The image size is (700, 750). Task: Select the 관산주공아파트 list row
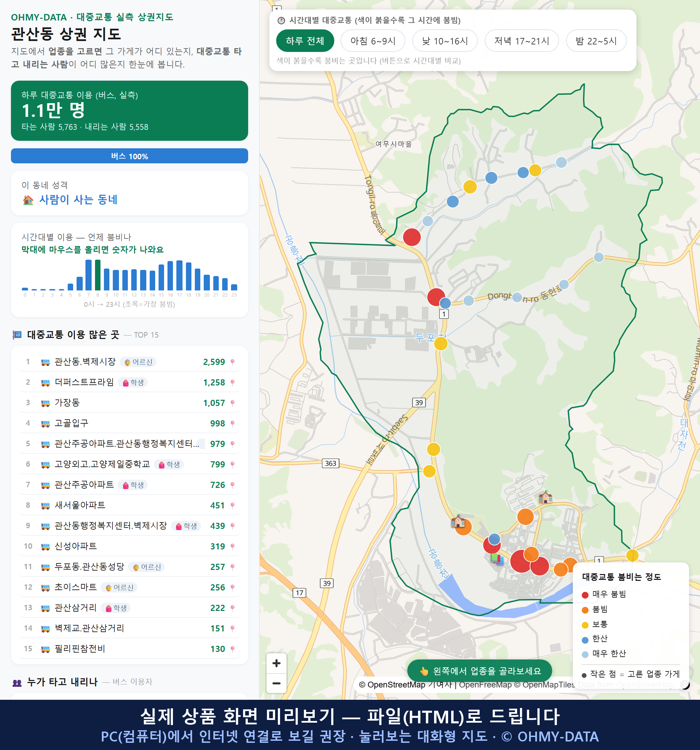point(129,485)
